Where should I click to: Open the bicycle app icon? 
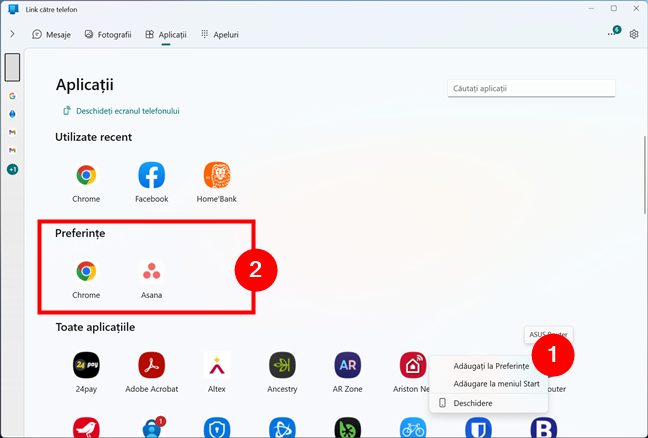click(413, 428)
